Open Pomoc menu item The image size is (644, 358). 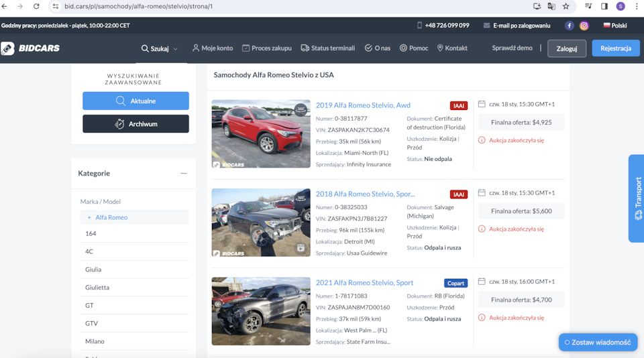click(414, 48)
